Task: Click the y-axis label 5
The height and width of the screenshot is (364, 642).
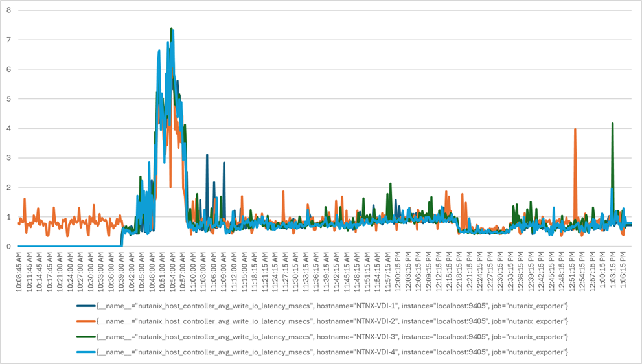Action: 8,98
